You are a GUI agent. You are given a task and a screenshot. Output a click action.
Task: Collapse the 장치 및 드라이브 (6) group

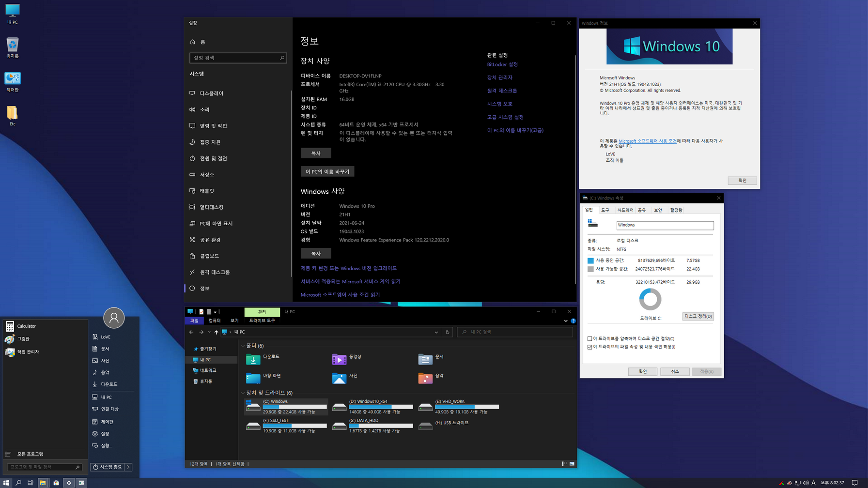(243, 393)
